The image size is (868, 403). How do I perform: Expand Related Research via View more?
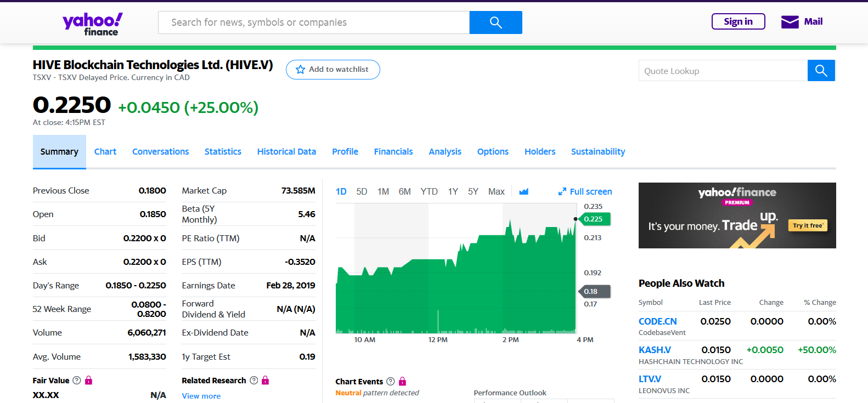click(201, 396)
